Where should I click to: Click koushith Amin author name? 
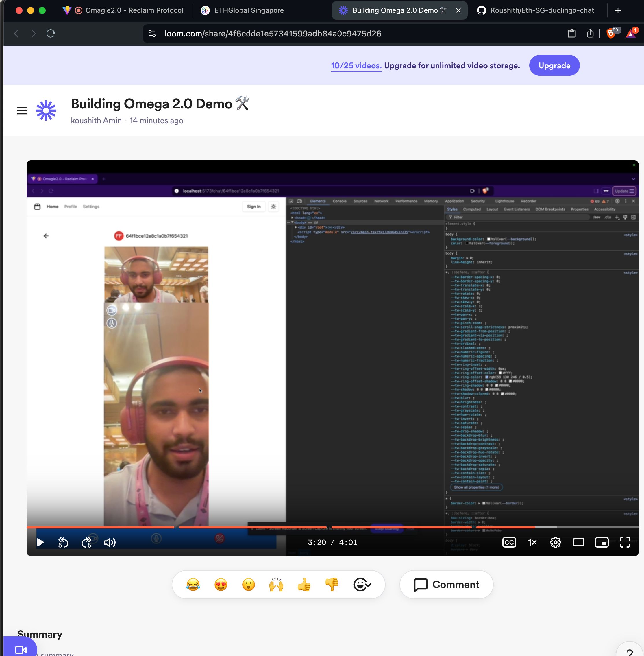96,121
